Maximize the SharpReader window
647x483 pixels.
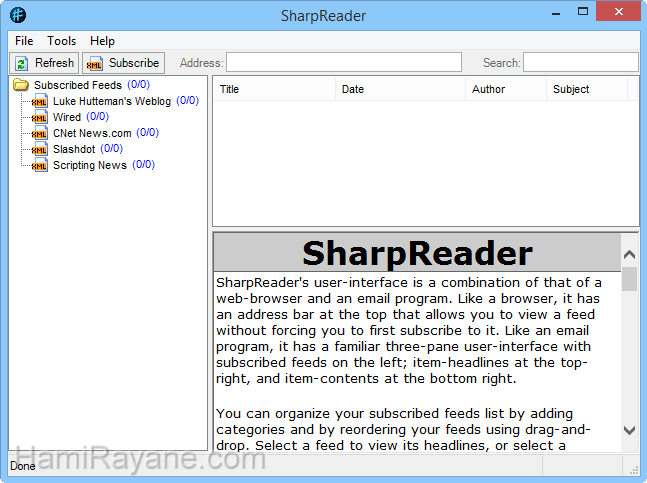coord(583,12)
